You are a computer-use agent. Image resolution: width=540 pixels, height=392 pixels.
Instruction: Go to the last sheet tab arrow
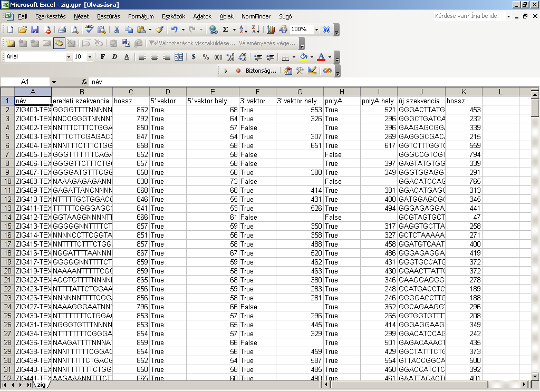click(x=29, y=385)
